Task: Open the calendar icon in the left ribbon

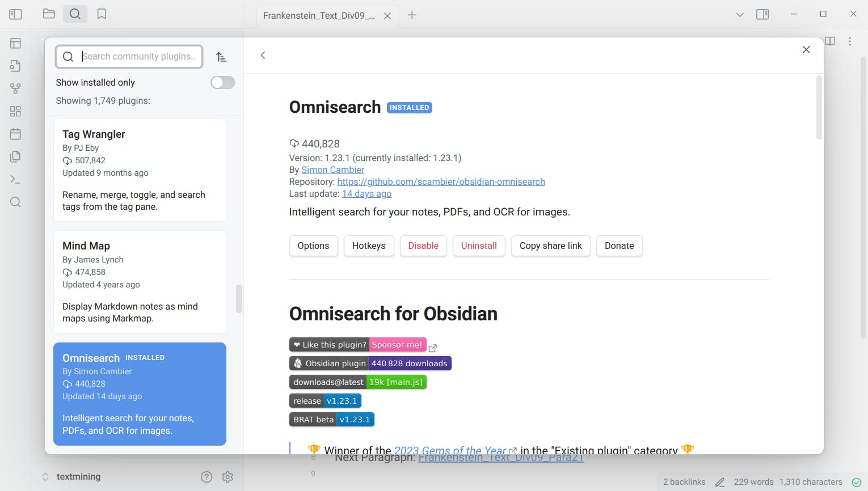Action: click(x=15, y=134)
